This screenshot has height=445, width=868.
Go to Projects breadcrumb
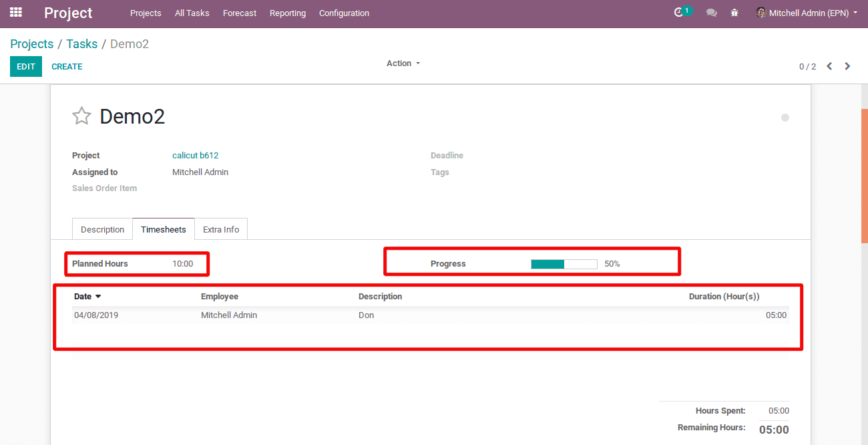coord(31,44)
